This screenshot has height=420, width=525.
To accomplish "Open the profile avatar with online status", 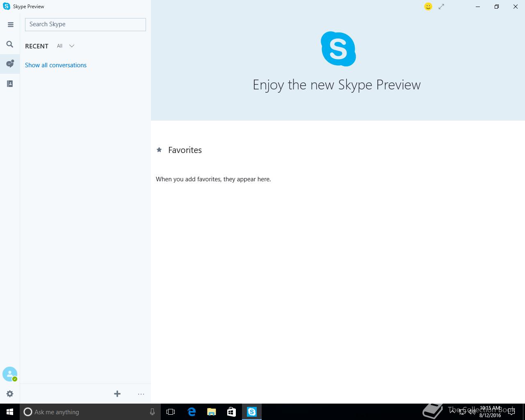I will click(x=10, y=374).
